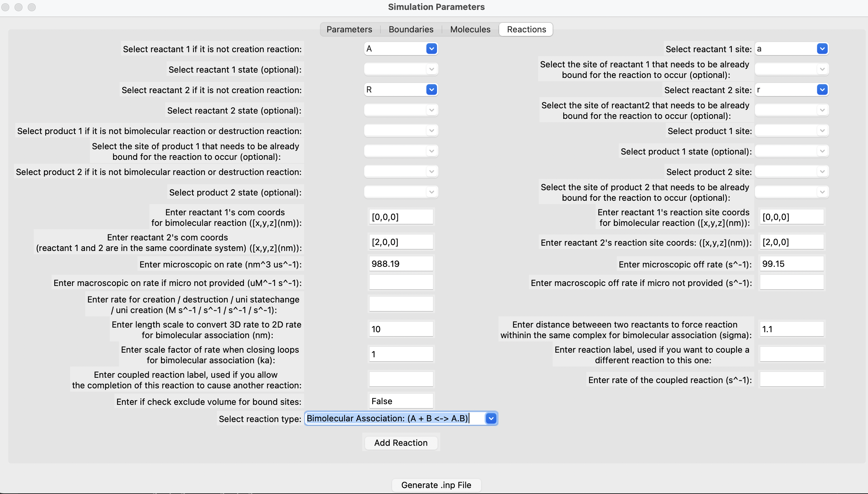This screenshot has height=494, width=868.
Task: Focus creation/destruction rate input field
Action: 401,304
